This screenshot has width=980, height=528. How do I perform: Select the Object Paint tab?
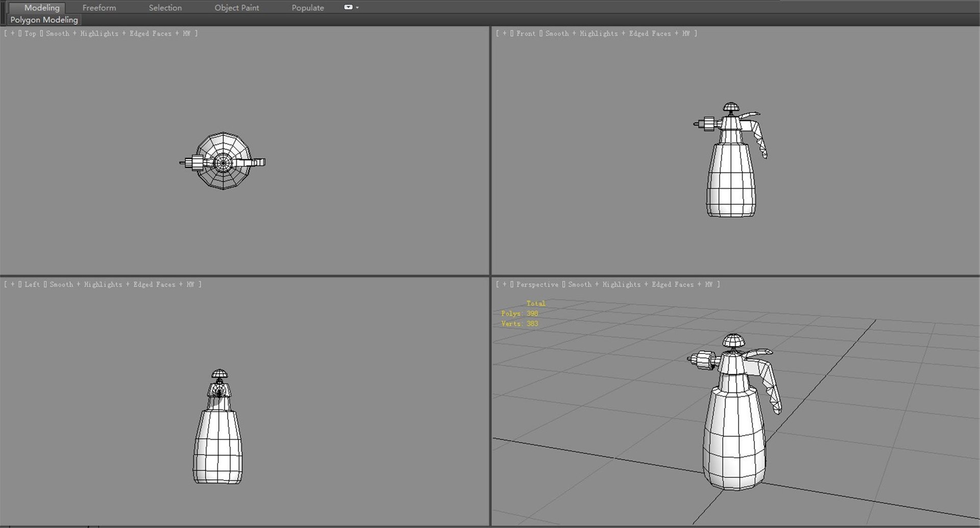click(237, 8)
